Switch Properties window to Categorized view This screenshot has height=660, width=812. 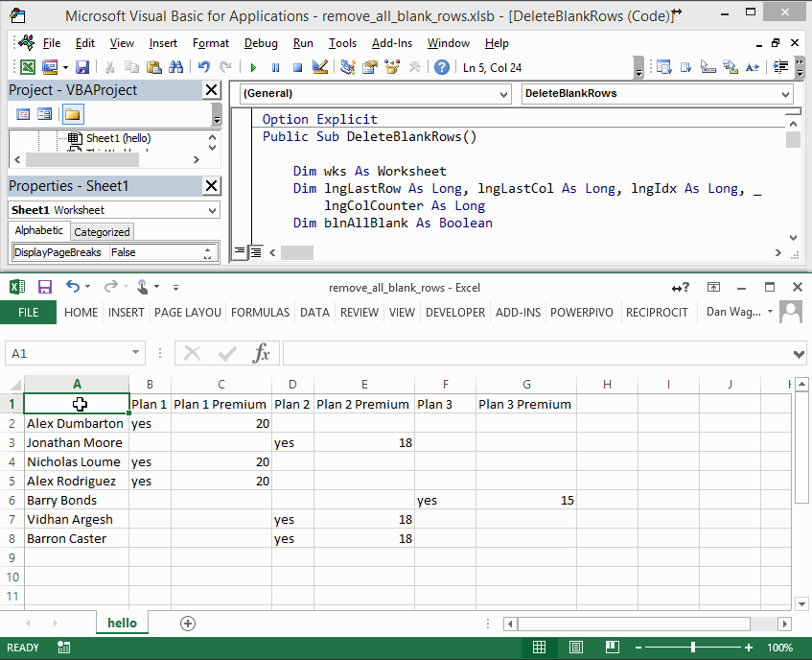pos(101,230)
